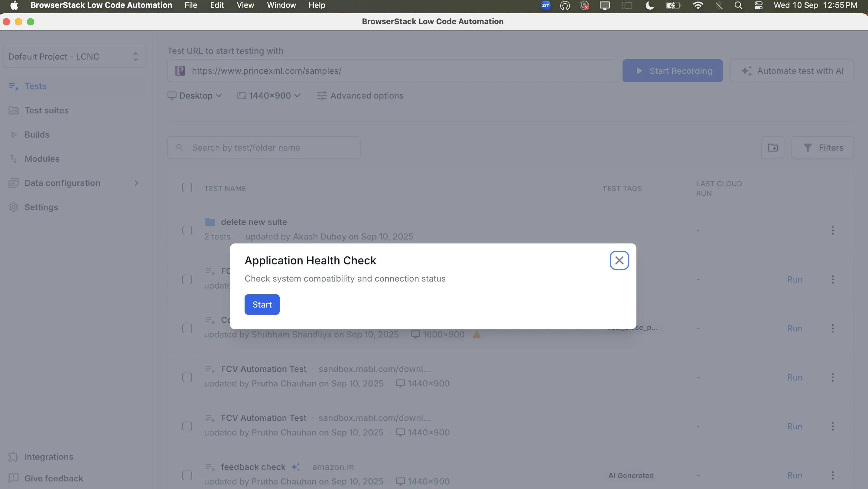Run the 1600×900 Shubham Shandilya test
The height and width of the screenshot is (489, 868).
(x=795, y=329)
